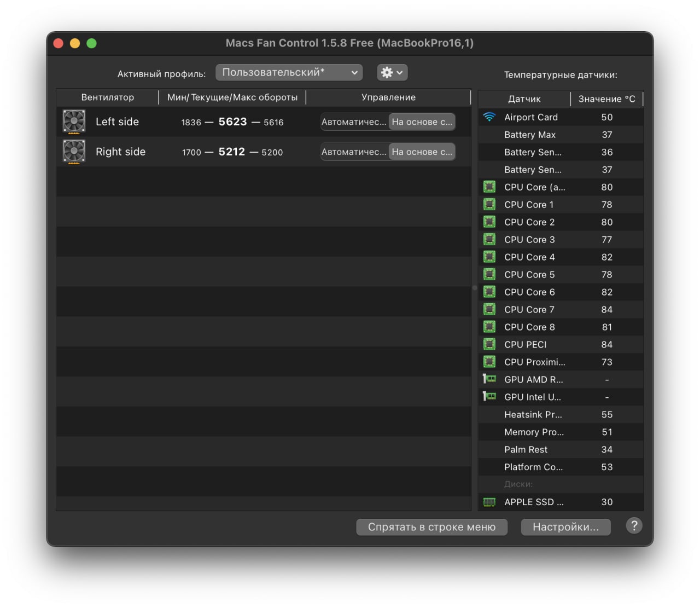This screenshot has height=608, width=700.
Task: Click the Вентилятор column header
Action: coord(108,97)
